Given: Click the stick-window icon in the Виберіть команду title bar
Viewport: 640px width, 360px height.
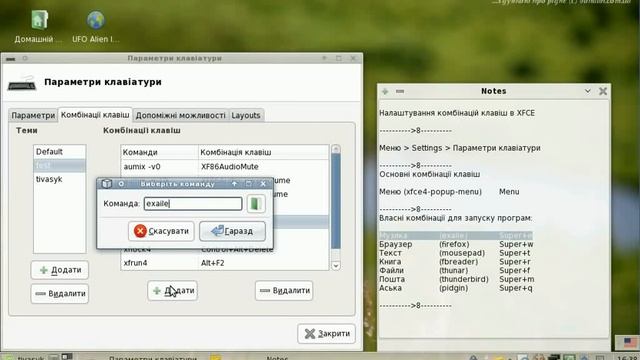Looking at the screenshot, I should click(121, 184).
